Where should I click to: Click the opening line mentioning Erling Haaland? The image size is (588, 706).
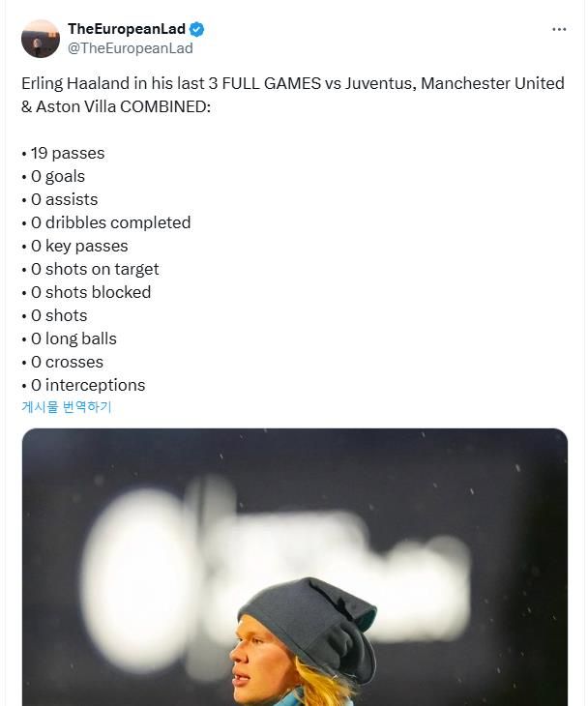(x=292, y=83)
